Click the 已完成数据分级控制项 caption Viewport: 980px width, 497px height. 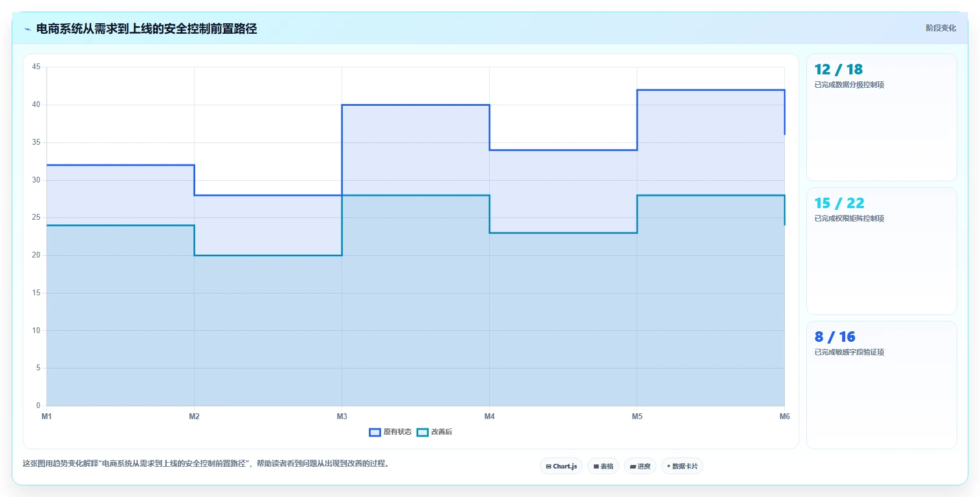click(849, 85)
